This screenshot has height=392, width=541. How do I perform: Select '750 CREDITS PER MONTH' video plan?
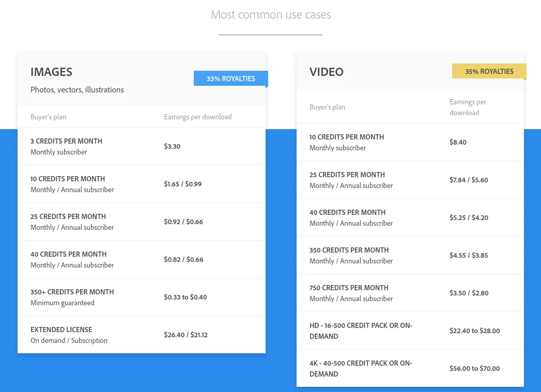pyautogui.click(x=349, y=288)
